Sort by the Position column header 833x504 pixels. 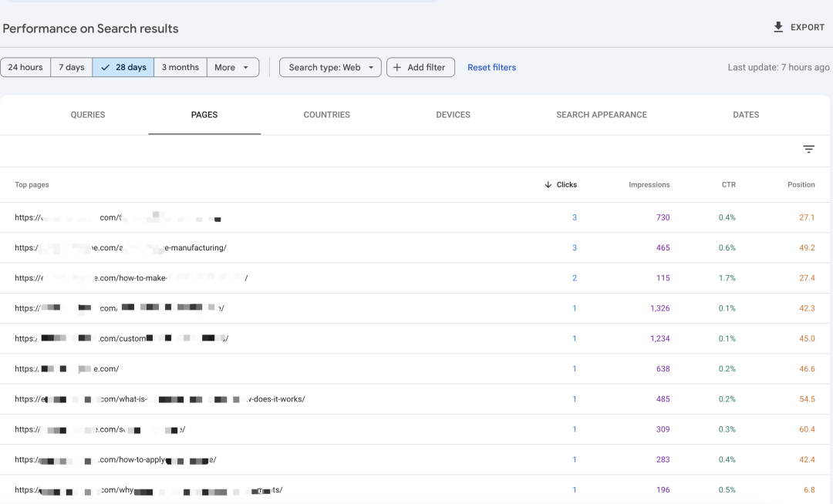point(801,185)
